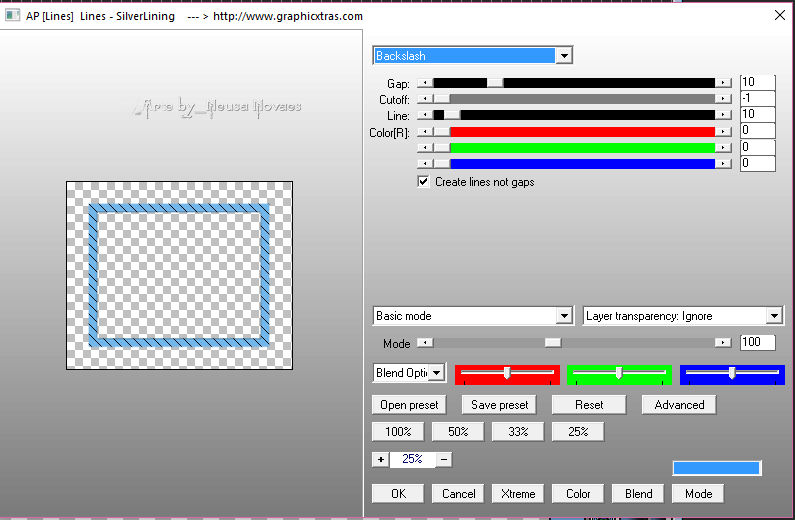This screenshot has width=795, height=520.
Task: Click the red Color slider right arrow
Action: point(723,132)
